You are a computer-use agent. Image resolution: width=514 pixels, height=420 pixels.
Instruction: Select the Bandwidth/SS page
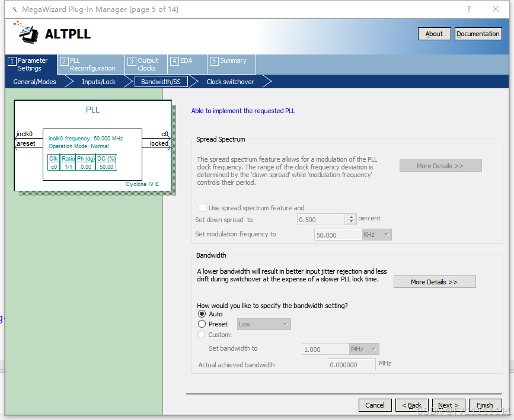click(x=161, y=82)
